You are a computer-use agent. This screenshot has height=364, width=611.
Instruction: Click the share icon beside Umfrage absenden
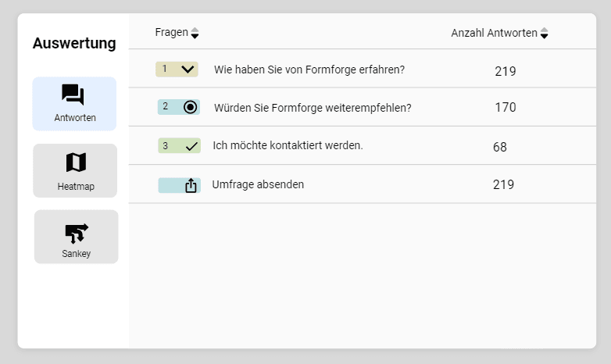pyautogui.click(x=191, y=185)
